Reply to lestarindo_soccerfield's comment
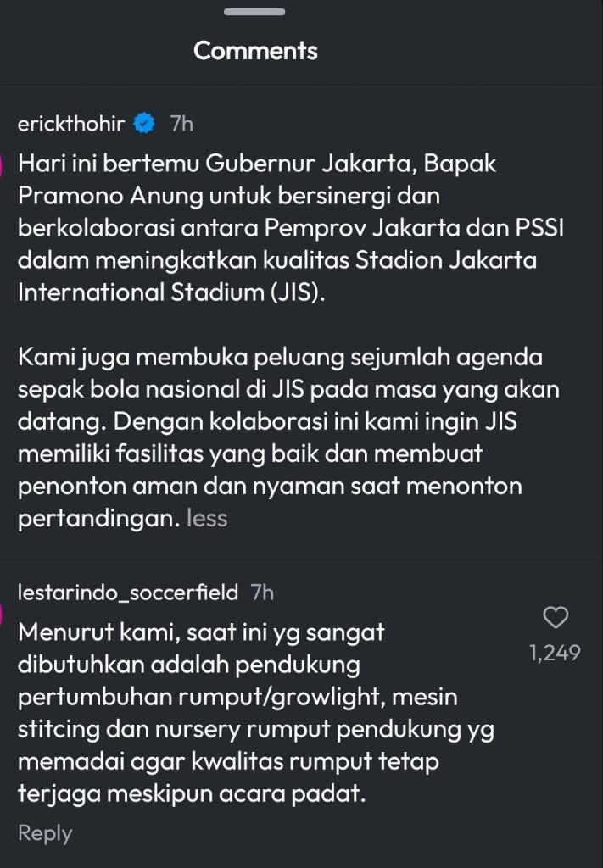The height and width of the screenshot is (868, 603). (x=45, y=833)
